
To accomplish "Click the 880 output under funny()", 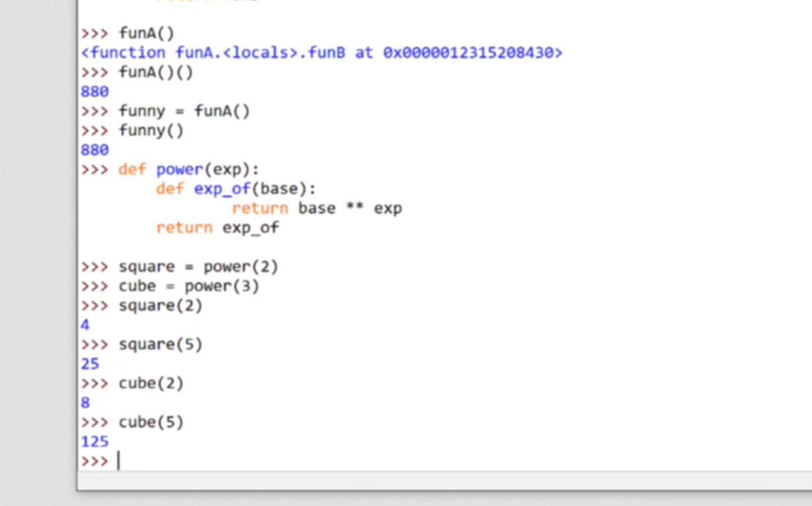I will pyautogui.click(x=94, y=150).
